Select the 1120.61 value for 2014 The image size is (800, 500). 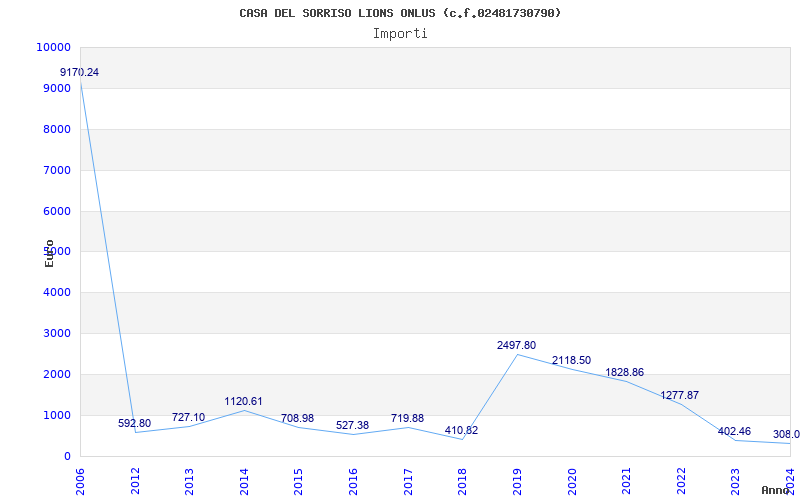coord(243,402)
